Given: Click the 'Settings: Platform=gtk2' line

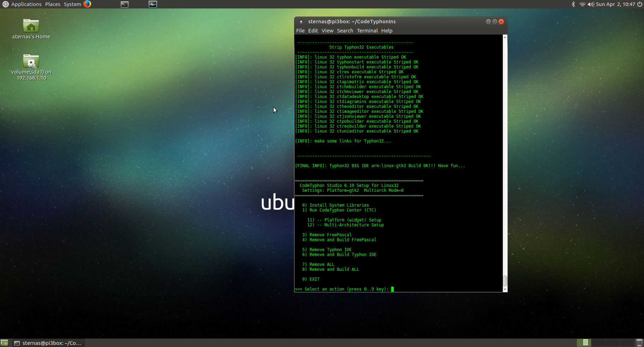Looking at the screenshot, I should [353, 190].
